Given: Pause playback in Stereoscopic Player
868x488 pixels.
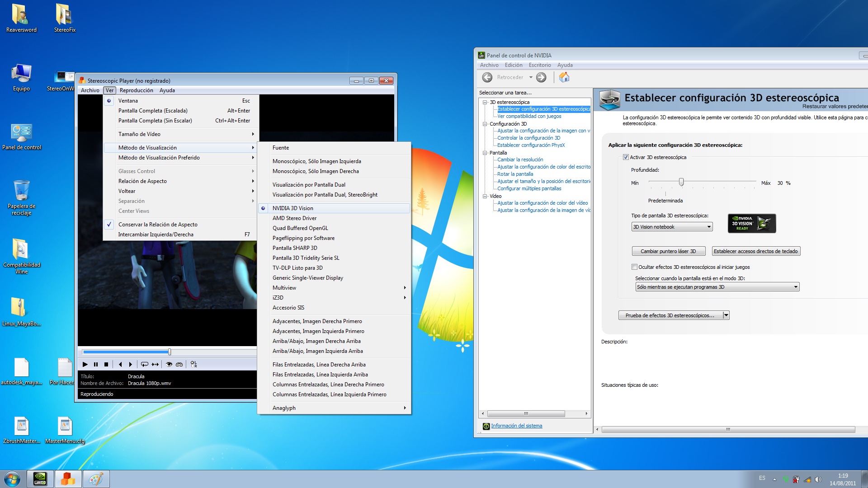Looking at the screenshot, I should (x=95, y=364).
